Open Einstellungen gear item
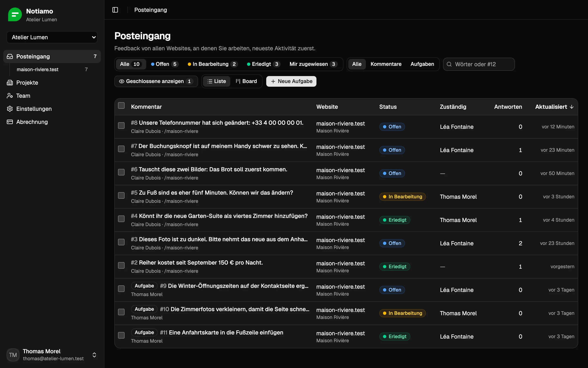Viewport: 588px width, 368px height. [52, 109]
